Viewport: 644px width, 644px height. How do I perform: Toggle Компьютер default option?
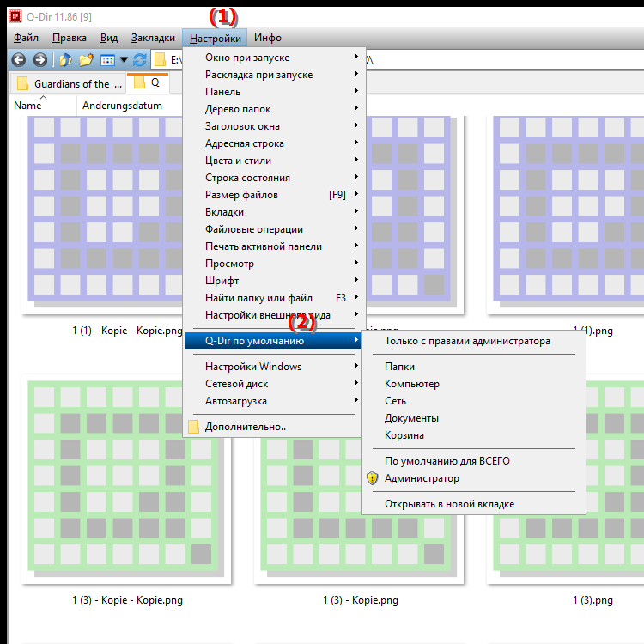point(473,384)
